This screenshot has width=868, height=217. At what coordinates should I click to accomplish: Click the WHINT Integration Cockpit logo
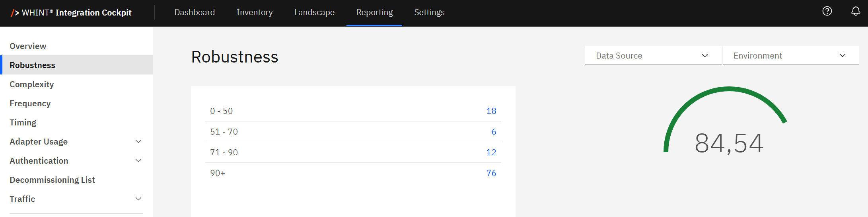[72, 13]
